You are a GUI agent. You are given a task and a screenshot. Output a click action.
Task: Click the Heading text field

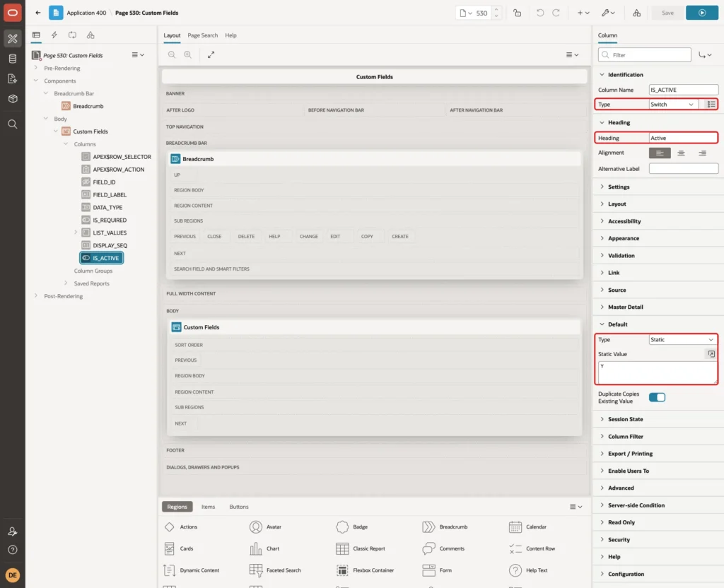pyautogui.click(x=684, y=138)
